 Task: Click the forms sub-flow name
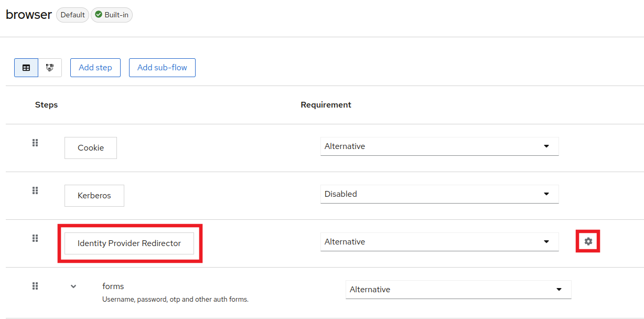113,286
